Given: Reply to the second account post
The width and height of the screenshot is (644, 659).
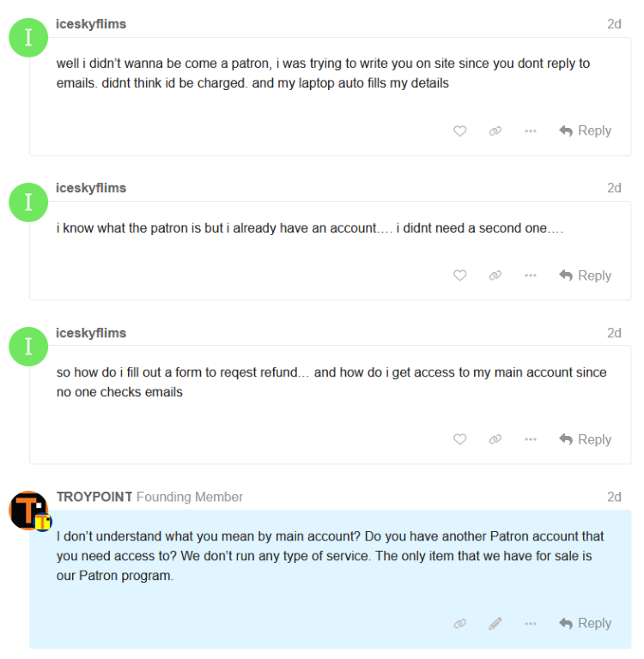Looking at the screenshot, I should click(585, 275).
